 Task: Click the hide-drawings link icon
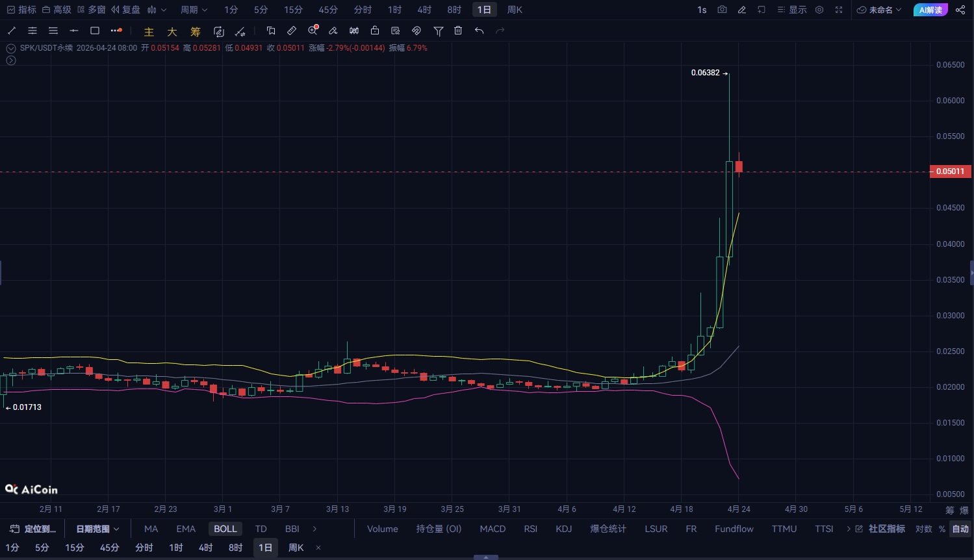[x=417, y=31]
